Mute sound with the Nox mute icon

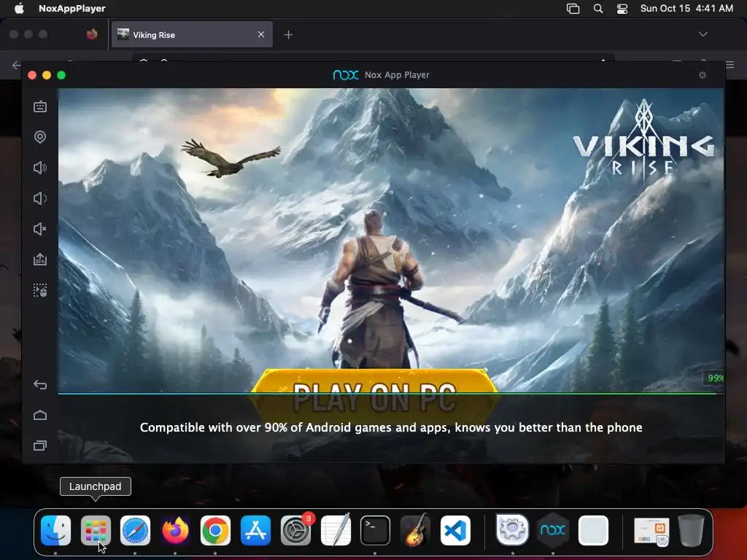(40, 229)
